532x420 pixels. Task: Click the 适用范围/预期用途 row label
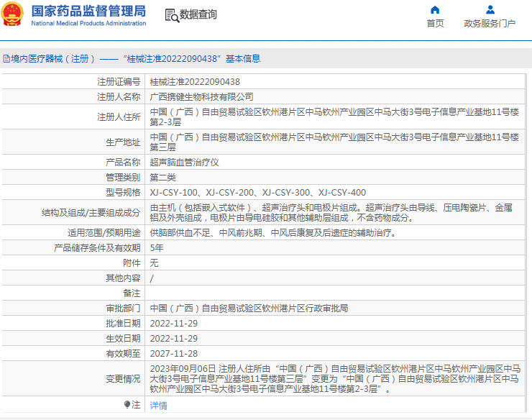(104, 232)
